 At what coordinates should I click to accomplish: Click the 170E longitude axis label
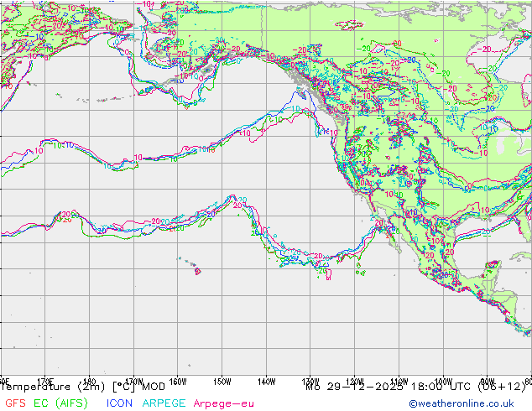point(46,380)
